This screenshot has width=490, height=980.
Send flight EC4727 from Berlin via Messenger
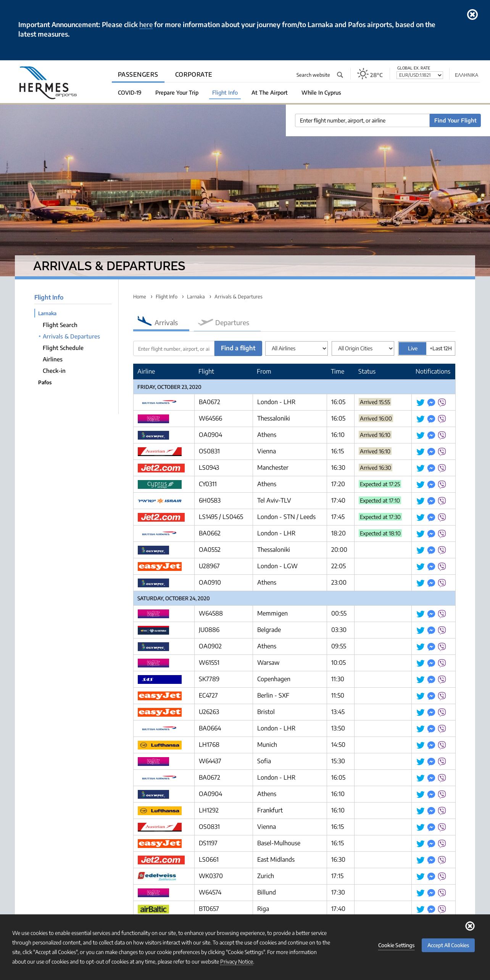(431, 696)
